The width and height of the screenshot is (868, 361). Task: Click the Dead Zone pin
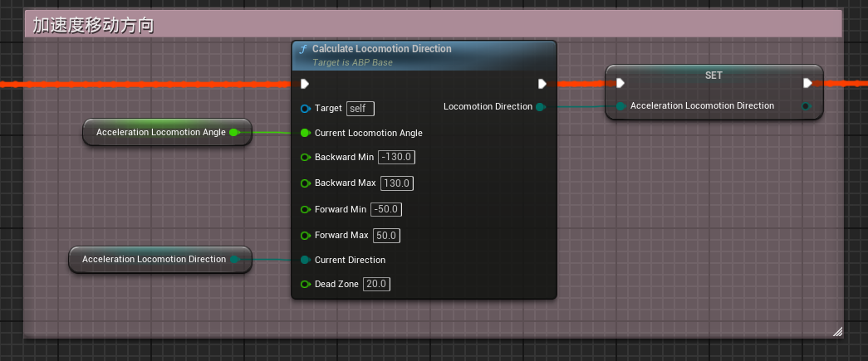305,284
